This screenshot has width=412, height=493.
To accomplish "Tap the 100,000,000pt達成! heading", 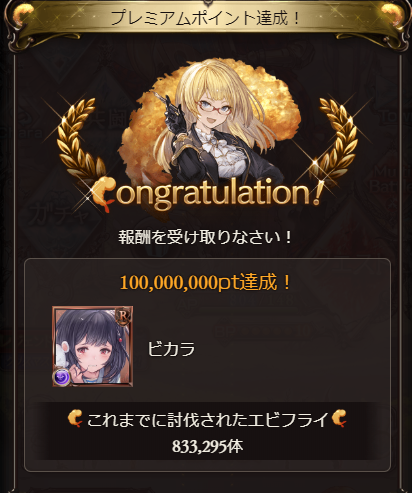I will [x=205, y=283].
